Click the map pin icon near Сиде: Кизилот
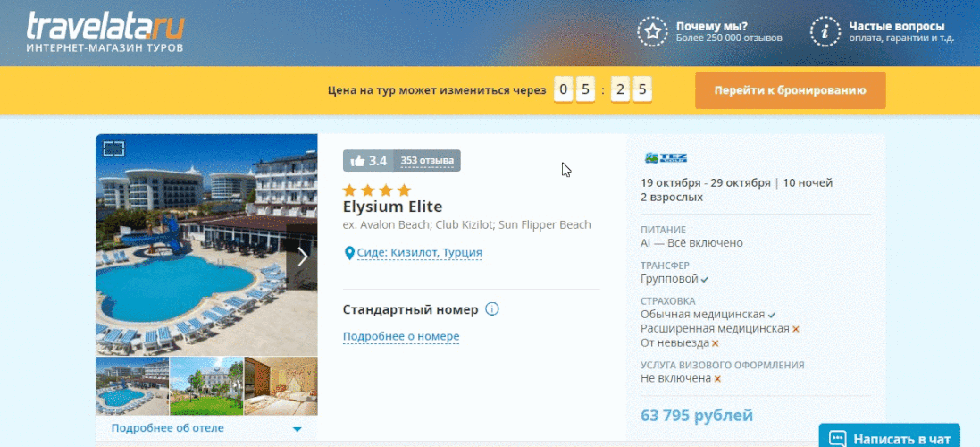The image size is (980, 447). (349, 253)
